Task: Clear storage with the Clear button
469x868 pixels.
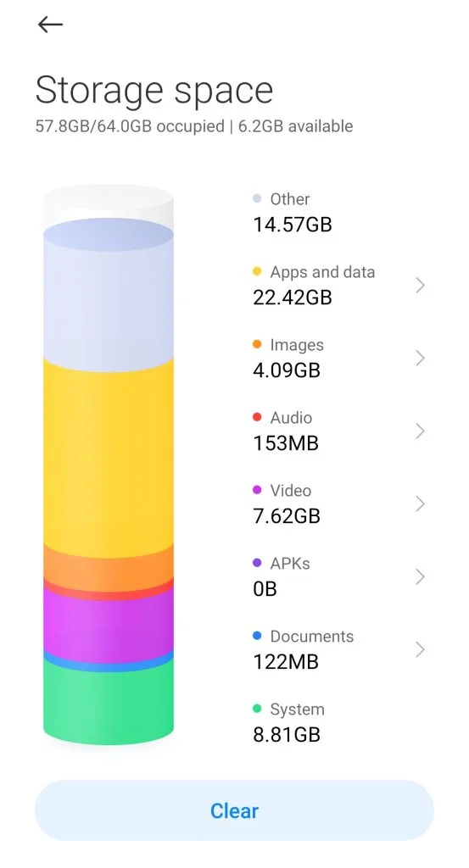Action: click(x=234, y=810)
